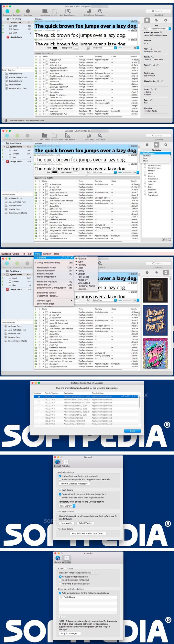Screen dimensions: 174x644
Task: Click the sync spinner icon in status bar
Action: tap(6, 120)
